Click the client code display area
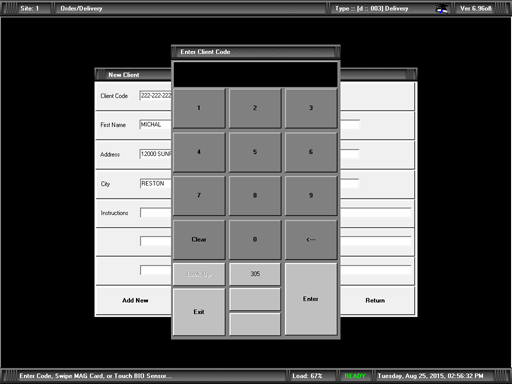This screenshot has height=384, width=512. [255, 74]
